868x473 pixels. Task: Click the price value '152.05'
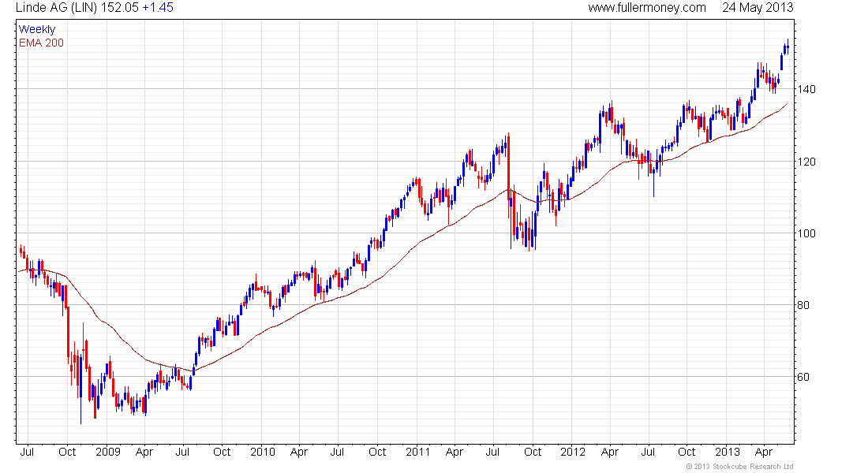120,8
